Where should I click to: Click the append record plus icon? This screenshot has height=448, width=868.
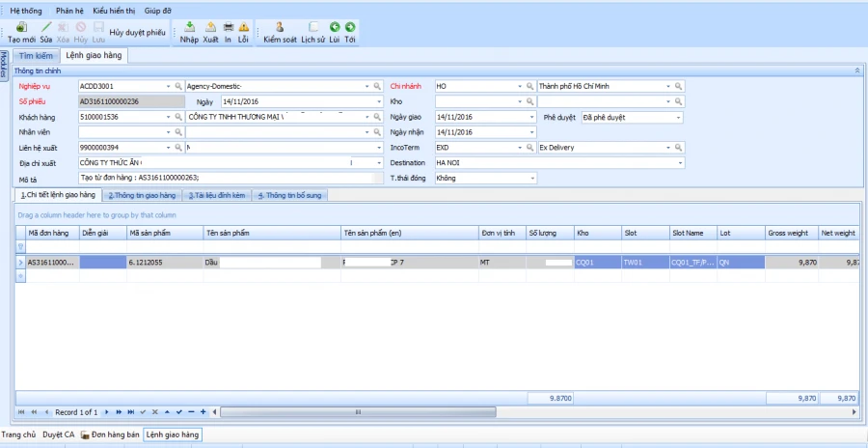(203, 412)
